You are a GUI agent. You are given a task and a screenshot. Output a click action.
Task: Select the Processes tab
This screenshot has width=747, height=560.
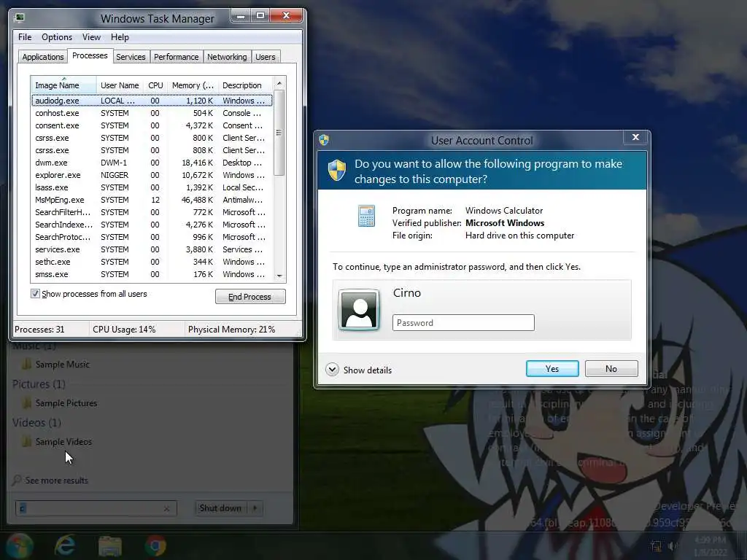90,55
